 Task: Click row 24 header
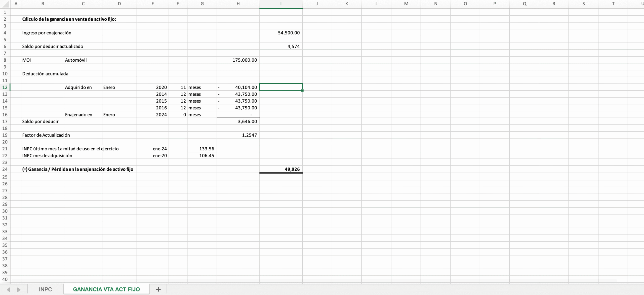pos(5,169)
